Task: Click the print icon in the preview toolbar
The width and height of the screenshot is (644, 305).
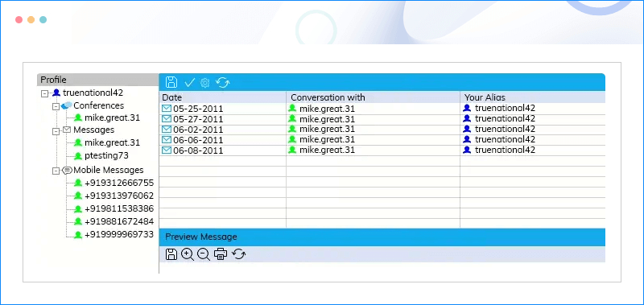Action: coord(221,254)
